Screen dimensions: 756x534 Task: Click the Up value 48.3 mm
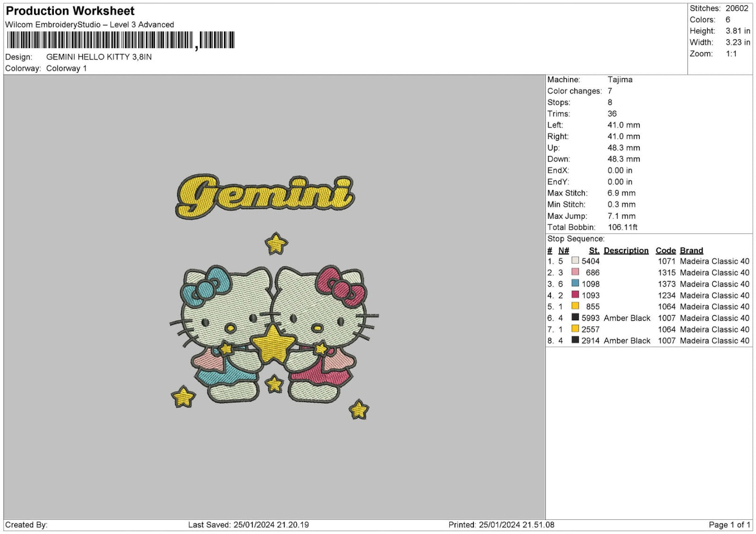coord(624,147)
